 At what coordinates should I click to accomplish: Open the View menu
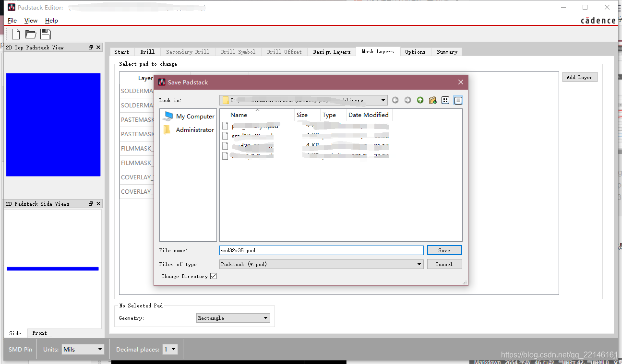[x=31, y=21]
